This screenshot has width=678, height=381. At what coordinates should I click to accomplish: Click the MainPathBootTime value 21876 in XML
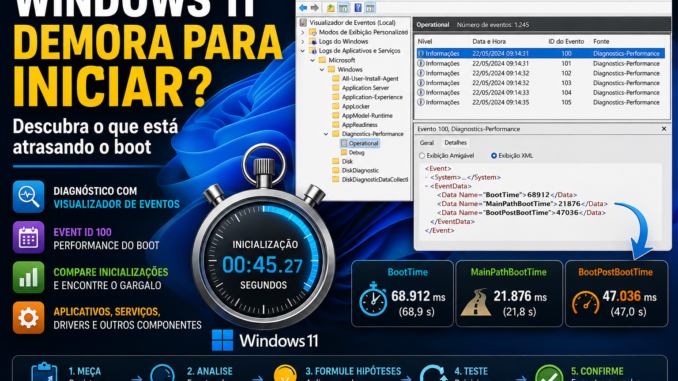tap(569, 204)
